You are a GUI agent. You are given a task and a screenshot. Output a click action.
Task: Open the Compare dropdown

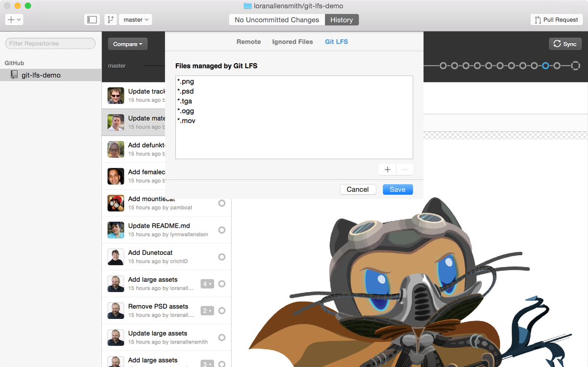(127, 44)
